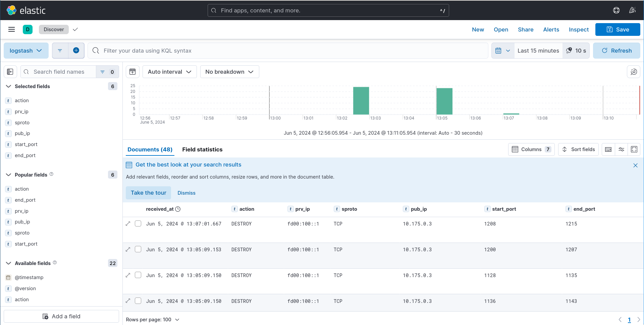Open the keyboard shortcuts icon
The width and height of the screenshot is (644, 325).
(608, 149)
